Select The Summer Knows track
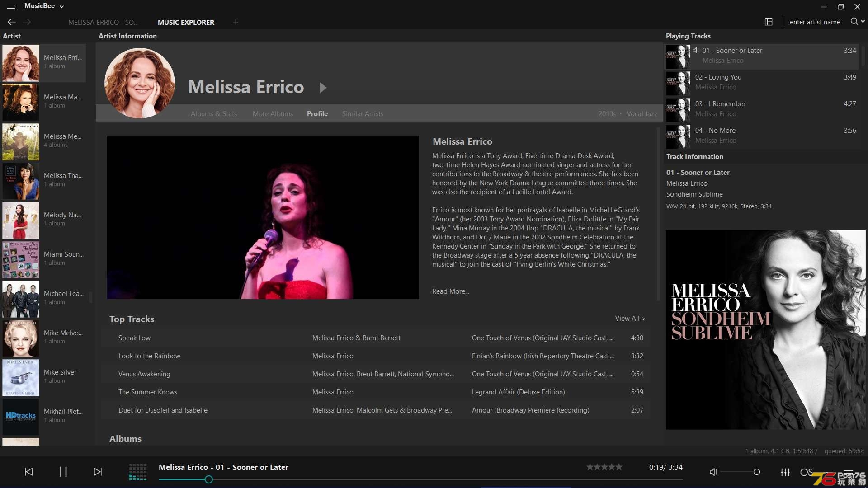The image size is (868, 488). (376, 392)
